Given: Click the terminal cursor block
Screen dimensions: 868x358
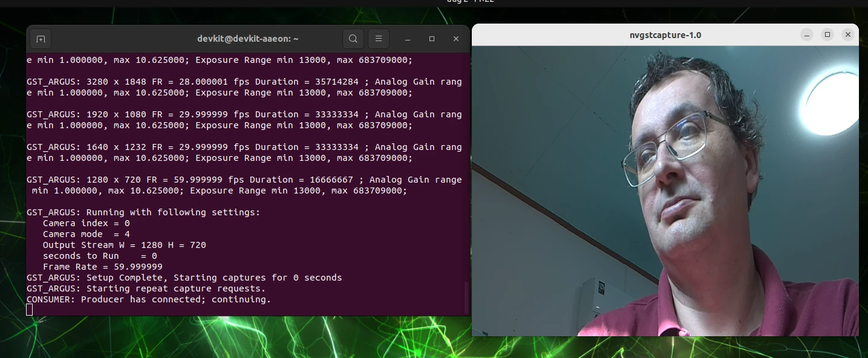Looking at the screenshot, I should (x=30, y=310).
